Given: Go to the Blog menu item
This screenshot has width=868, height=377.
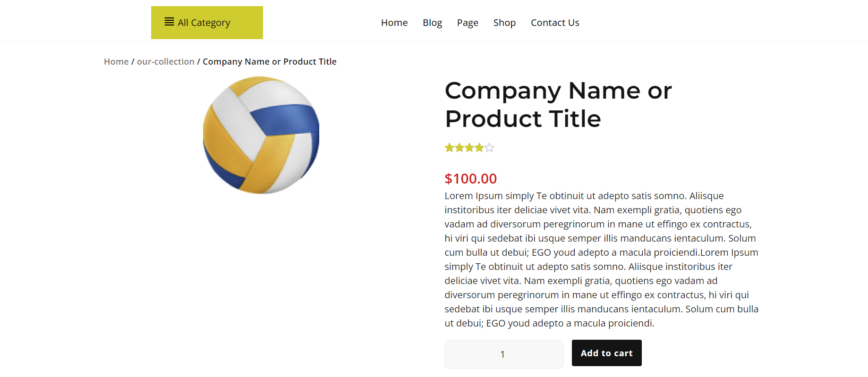Looking at the screenshot, I should tap(432, 23).
